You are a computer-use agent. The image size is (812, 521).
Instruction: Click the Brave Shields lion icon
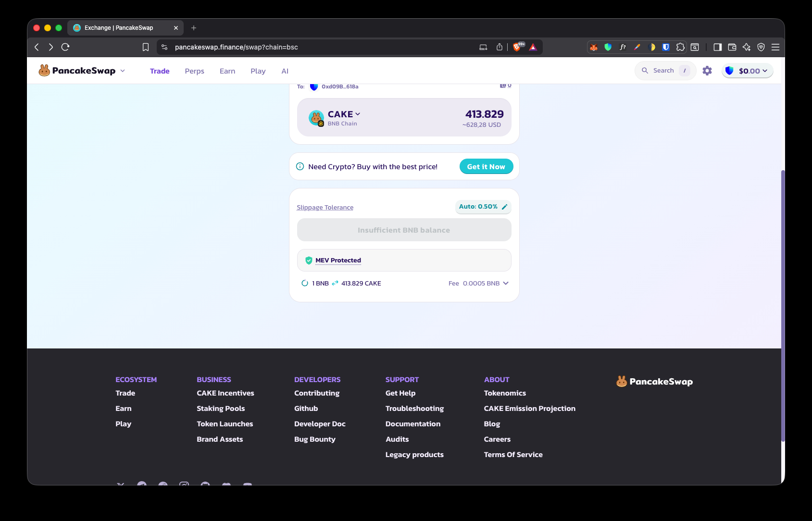point(518,47)
